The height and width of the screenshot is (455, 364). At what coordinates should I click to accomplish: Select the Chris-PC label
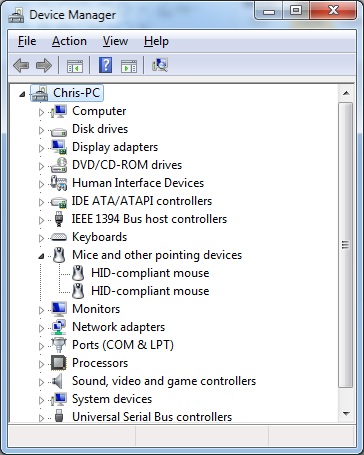pos(77,93)
